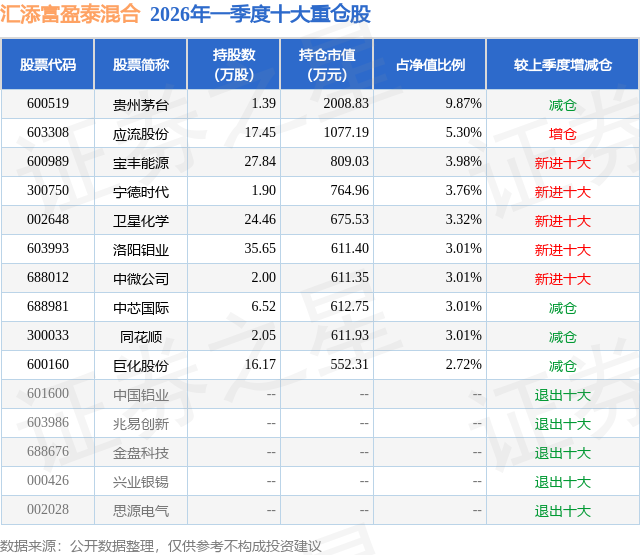The width and height of the screenshot is (640, 555).
Task: Open the 宁德时代 stock entry
Action: click(x=141, y=192)
